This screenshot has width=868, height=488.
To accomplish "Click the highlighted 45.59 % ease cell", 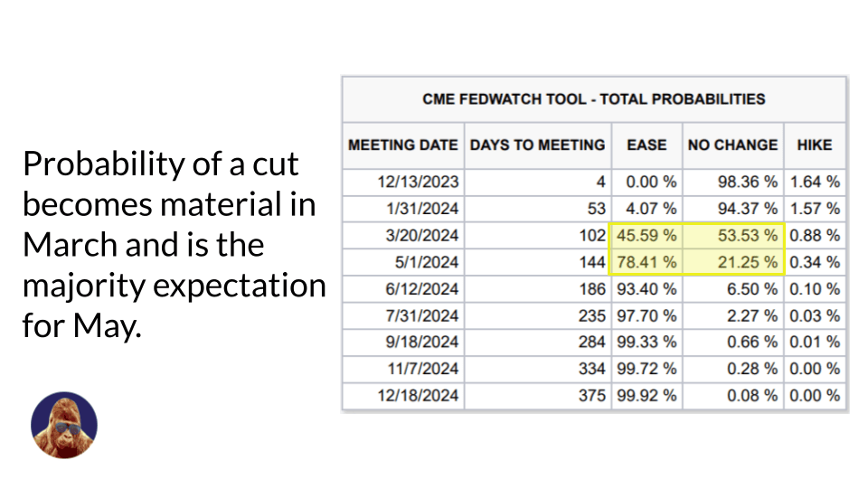I will (646, 236).
